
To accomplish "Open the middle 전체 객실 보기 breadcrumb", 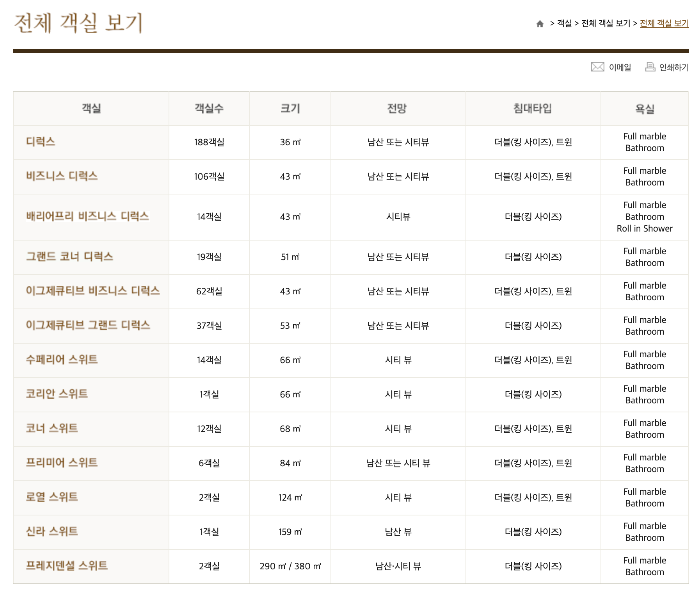I will [x=606, y=23].
